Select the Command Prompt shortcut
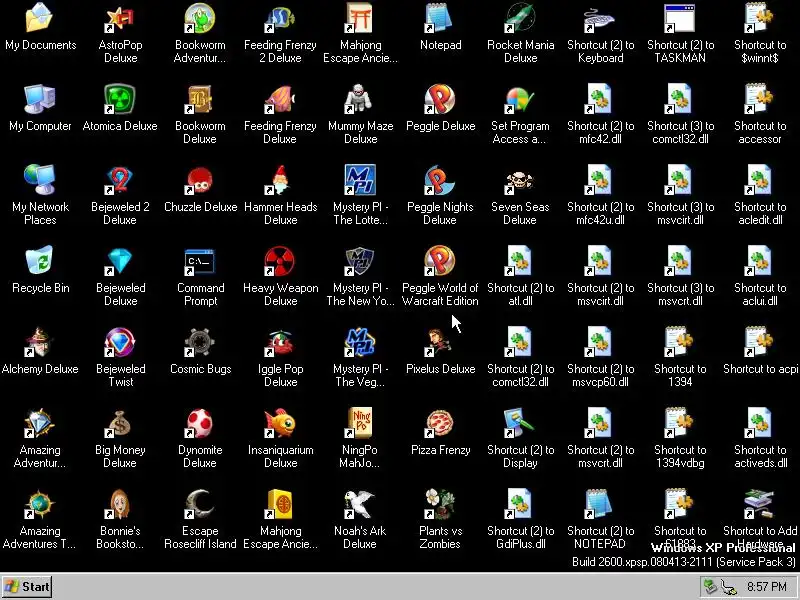 [200, 261]
